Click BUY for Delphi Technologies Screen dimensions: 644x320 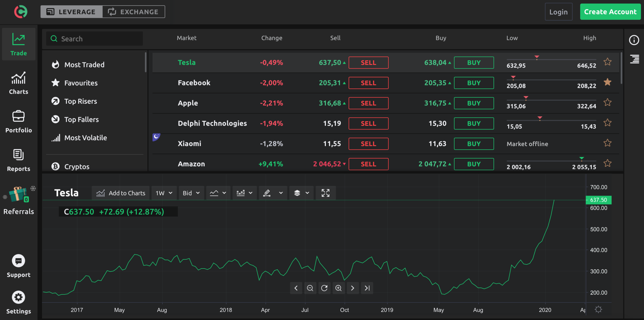[474, 124]
